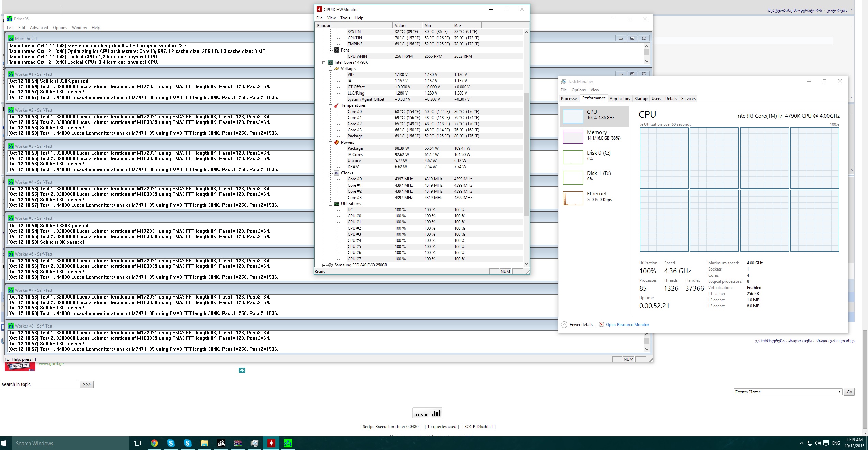
Task: Expand the Samsung SSD 840 EVO node
Action: coord(324,265)
